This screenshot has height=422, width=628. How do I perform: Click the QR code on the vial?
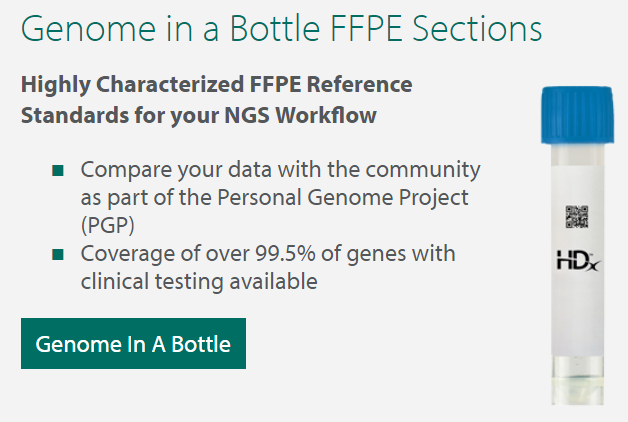[577, 217]
